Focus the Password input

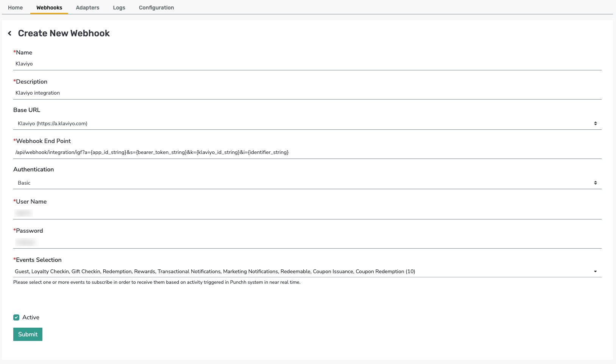307,242
